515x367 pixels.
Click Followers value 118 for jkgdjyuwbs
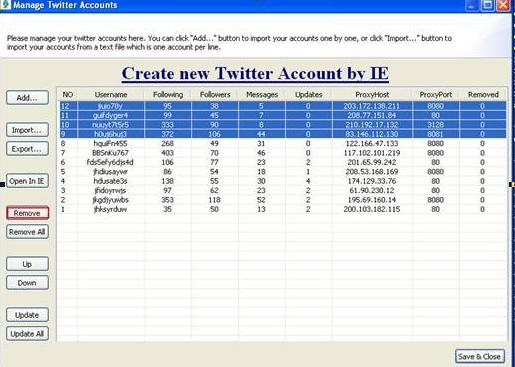pos(214,200)
